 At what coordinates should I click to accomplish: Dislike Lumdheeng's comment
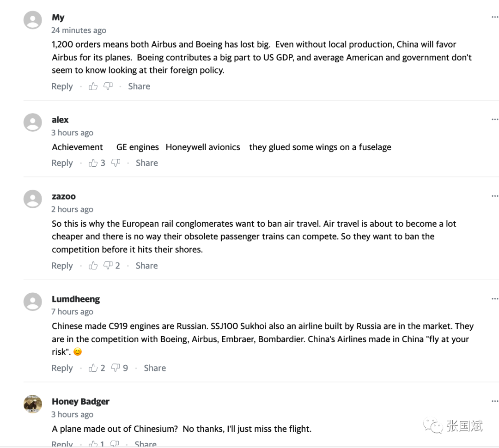(116, 368)
